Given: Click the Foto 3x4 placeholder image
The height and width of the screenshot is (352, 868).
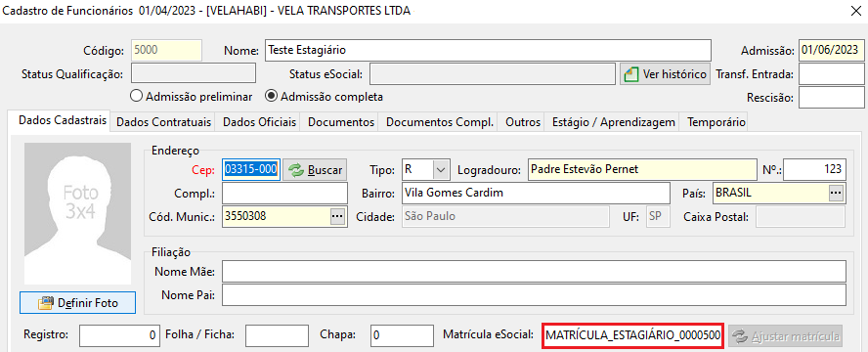Looking at the screenshot, I should click(77, 207).
